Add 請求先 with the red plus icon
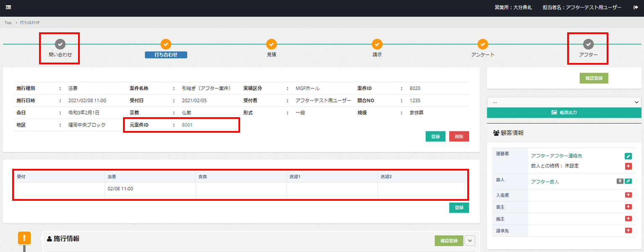Image resolution: width=644 pixels, height=252 pixels. coord(628,230)
